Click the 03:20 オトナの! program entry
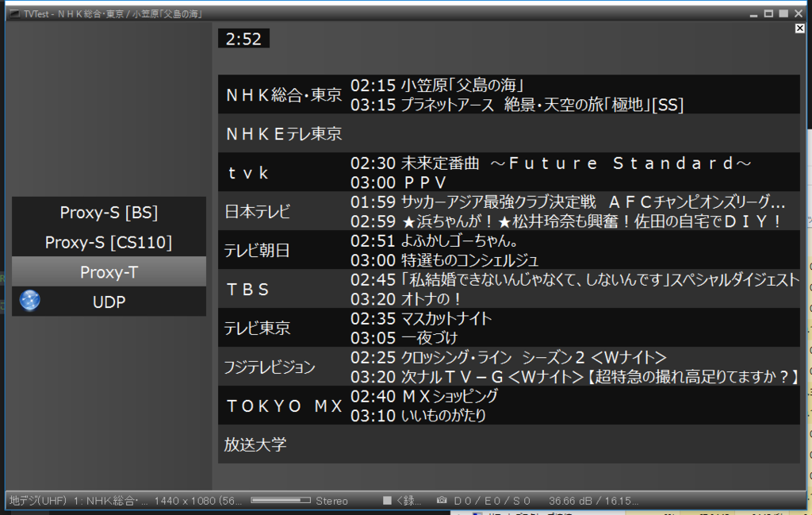The height and width of the screenshot is (515, 812). 406,299
